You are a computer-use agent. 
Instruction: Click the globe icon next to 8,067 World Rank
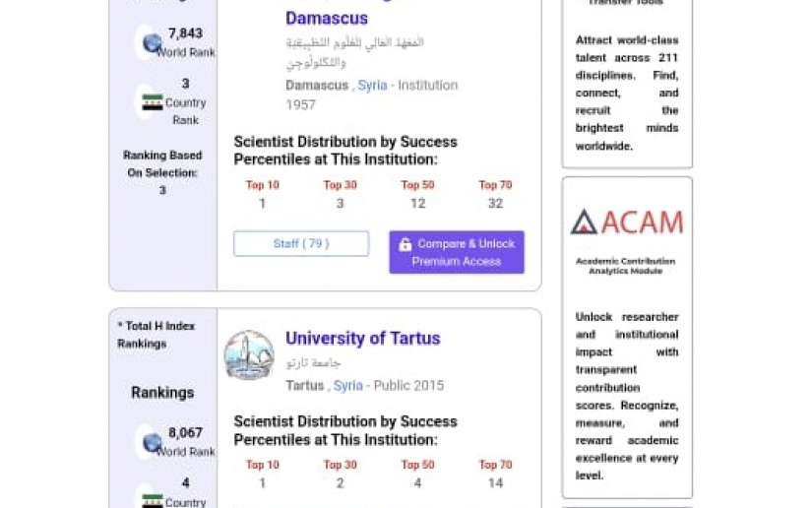coord(152,443)
